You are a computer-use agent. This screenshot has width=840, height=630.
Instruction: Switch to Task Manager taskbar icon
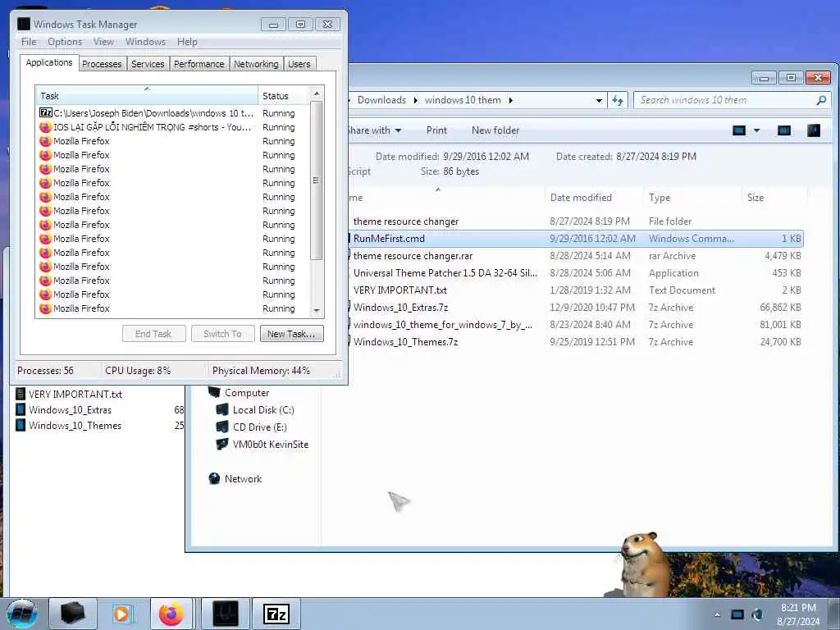[x=226, y=614]
